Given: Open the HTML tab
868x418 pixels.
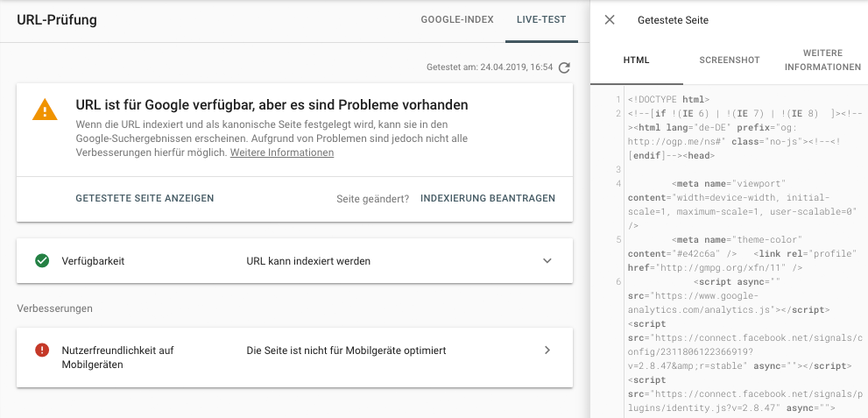Looking at the screenshot, I should (637, 60).
